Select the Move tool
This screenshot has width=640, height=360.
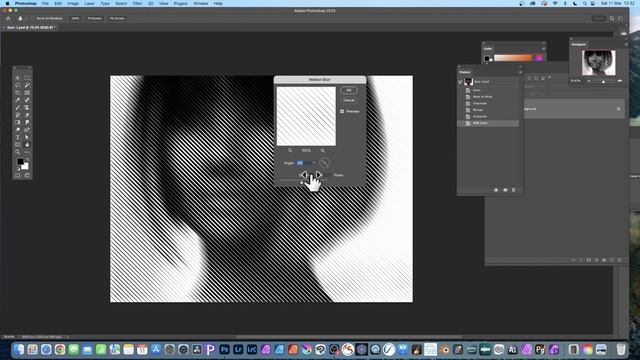18,78
